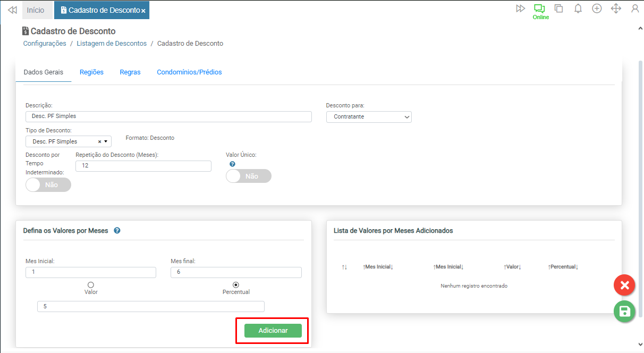
Task: Click the green Adicionar button
Action: click(x=273, y=331)
